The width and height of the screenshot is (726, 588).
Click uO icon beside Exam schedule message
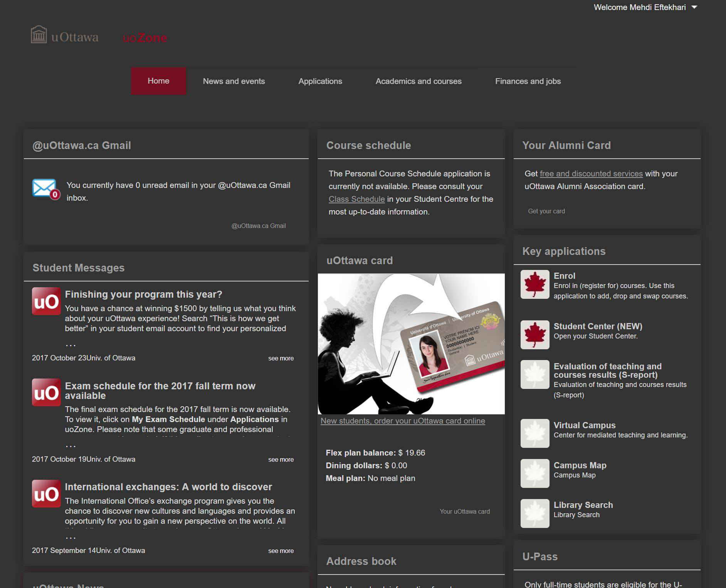click(46, 392)
